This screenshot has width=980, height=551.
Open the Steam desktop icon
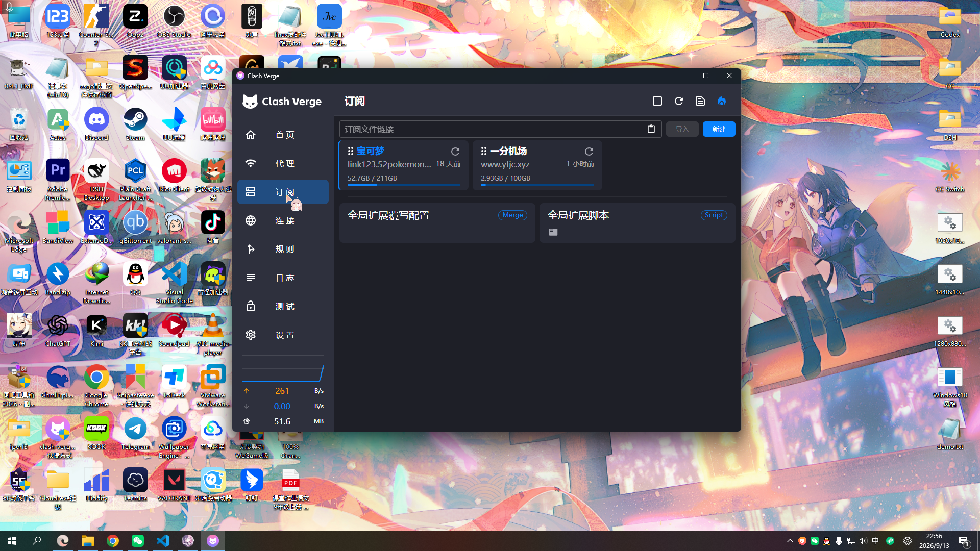point(135,124)
